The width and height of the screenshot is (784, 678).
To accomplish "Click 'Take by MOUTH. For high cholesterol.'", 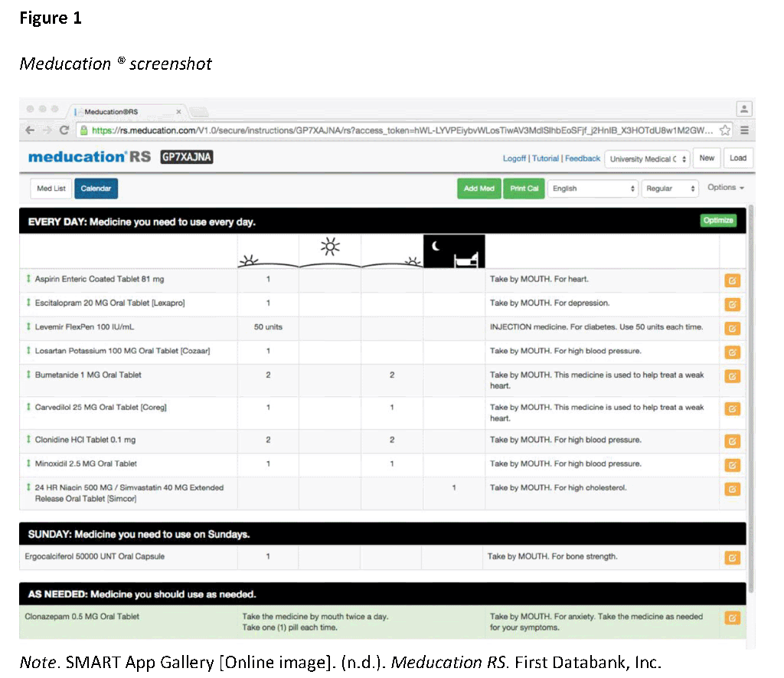I will coord(558,488).
